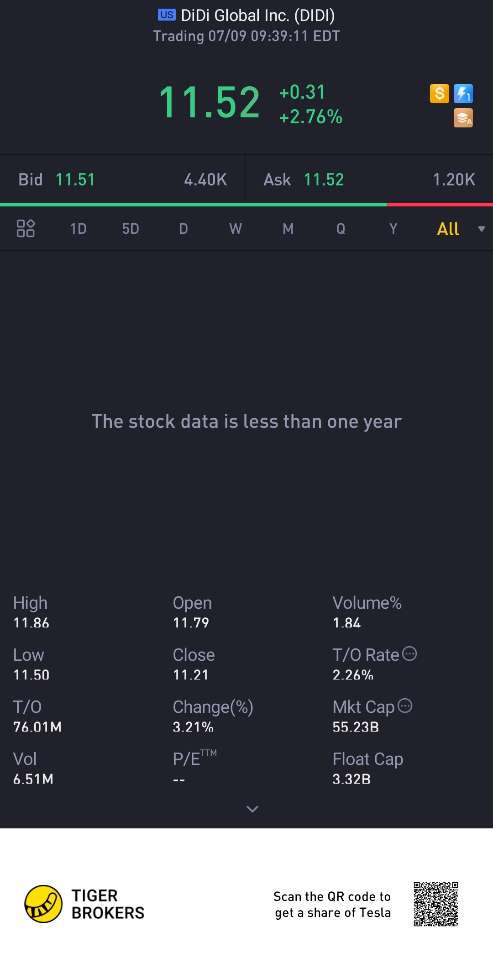Tap the Mkt Cap info icon
The image size is (493, 980).
(x=405, y=706)
